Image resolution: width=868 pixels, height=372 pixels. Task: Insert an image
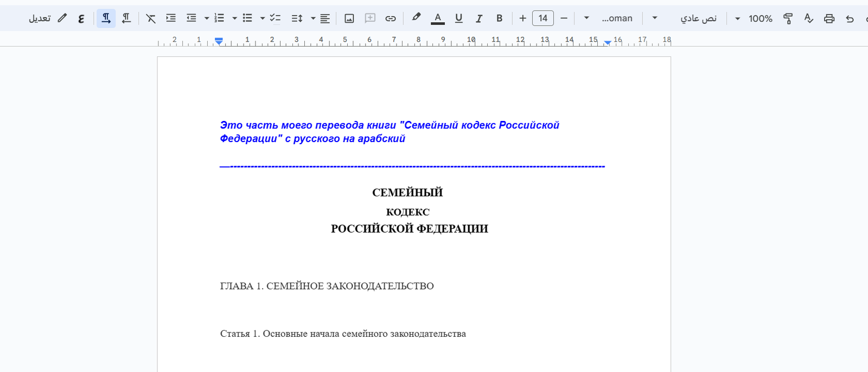point(349,18)
